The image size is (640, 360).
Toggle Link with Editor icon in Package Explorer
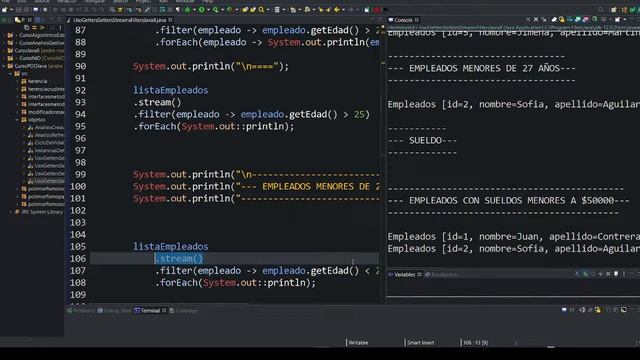[x=34, y=27]
